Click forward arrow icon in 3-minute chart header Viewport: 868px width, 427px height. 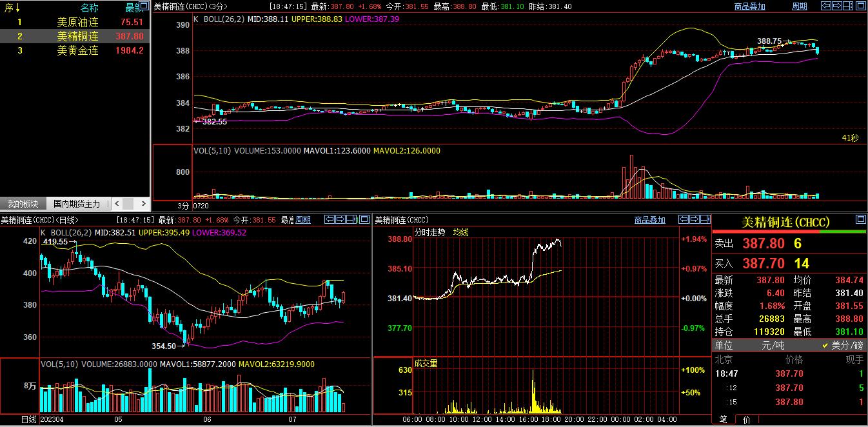tap(836, 6)
